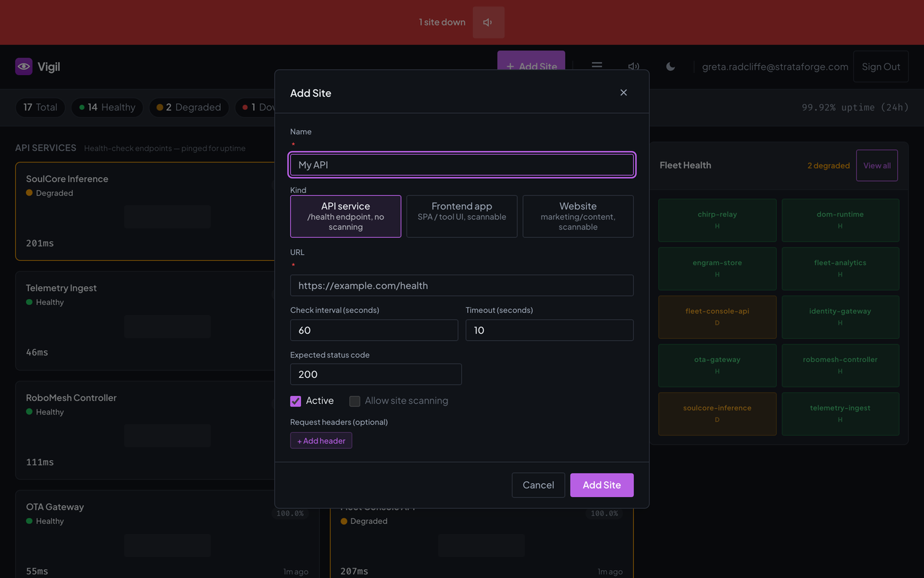Viewport: 924px width, 578px height.
Task: Click the URL input field
Action: pos(462,285)
